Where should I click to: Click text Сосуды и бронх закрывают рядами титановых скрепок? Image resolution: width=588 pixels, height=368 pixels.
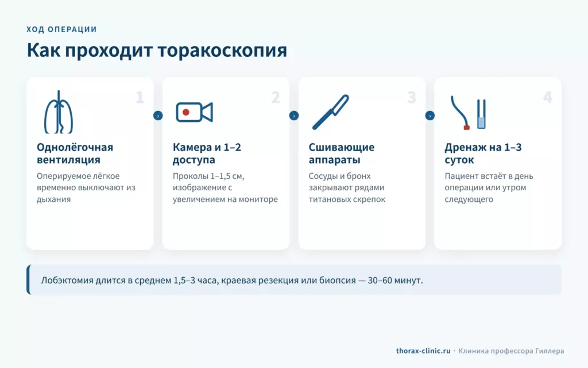coord(347,187)
